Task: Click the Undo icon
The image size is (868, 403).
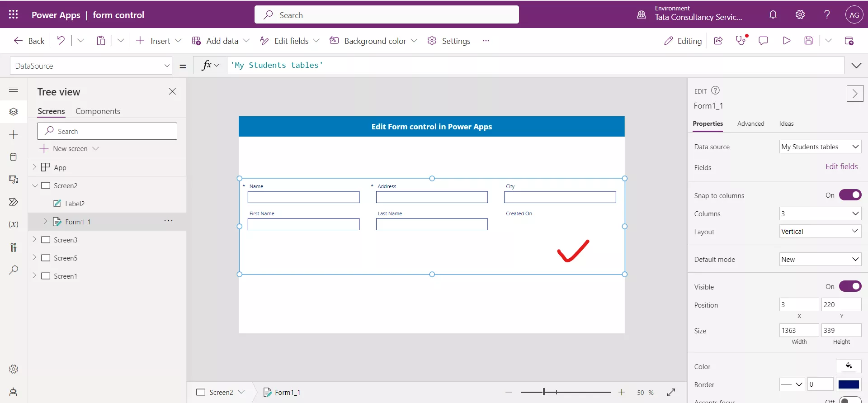Action: pos(61,40)
